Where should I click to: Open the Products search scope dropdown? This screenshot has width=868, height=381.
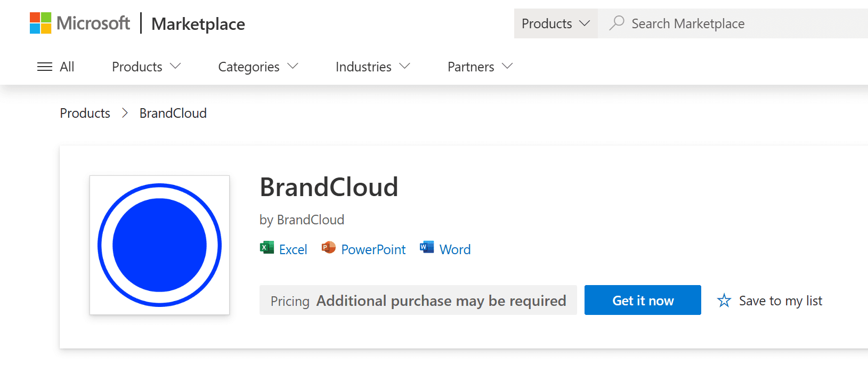(556, 23)
